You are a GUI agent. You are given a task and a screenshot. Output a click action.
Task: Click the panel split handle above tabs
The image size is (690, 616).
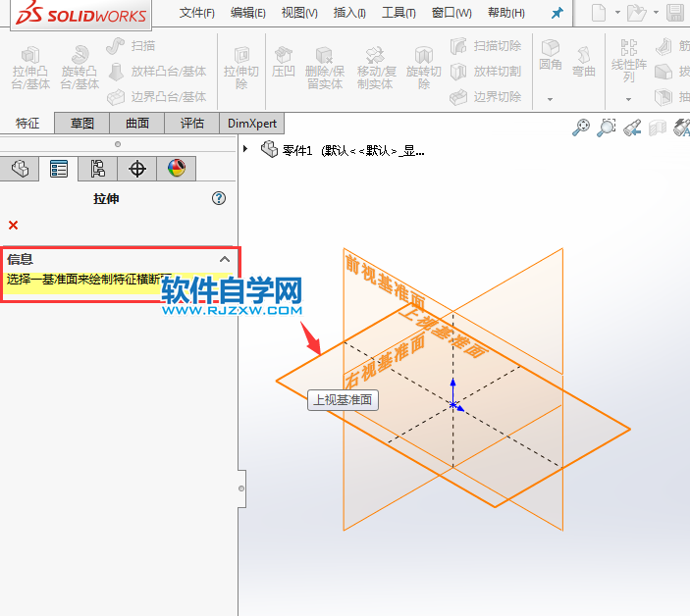(x=118, y=144)
